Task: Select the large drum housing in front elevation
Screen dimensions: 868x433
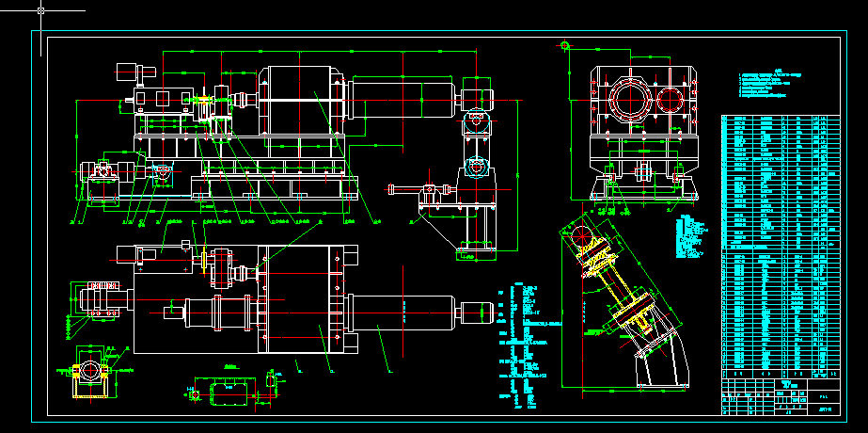Action: pyautogui.click(x=299, y=101)
